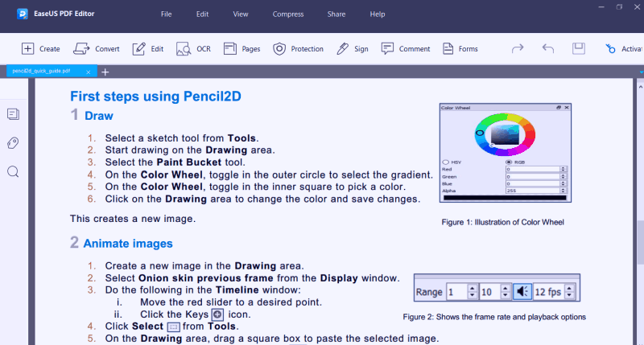The height and width of the screenshot is (345, 644).
Task: Restore down the application window
Action: click(619, 7)
